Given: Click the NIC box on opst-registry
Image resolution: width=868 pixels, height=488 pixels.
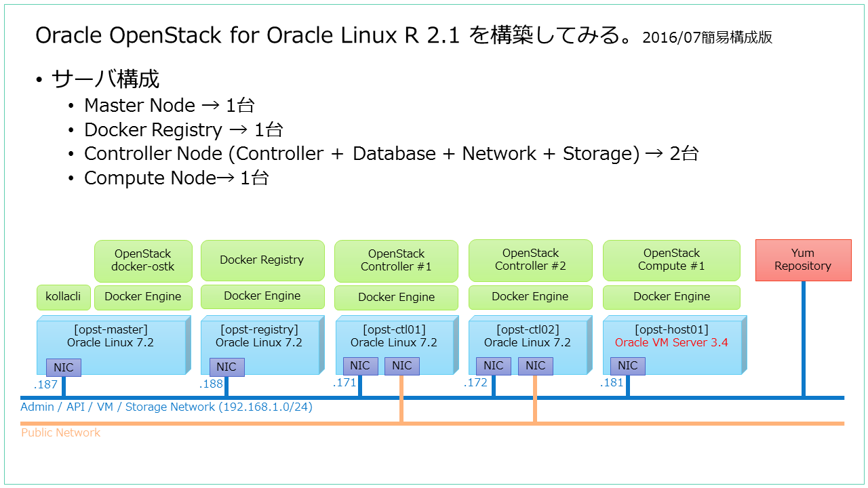Looking at the screenshot, I should pos(226,367).
